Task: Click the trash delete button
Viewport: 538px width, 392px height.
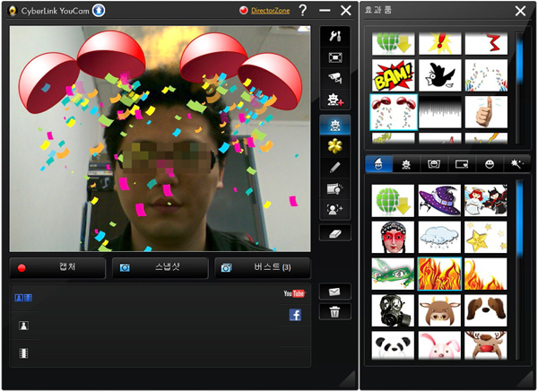Action: pos(334,311)
